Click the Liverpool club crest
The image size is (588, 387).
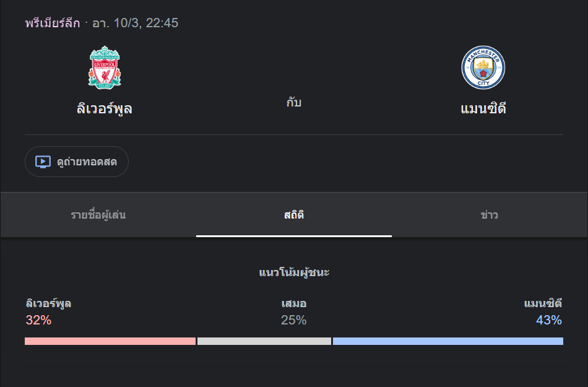pos(105,67)
